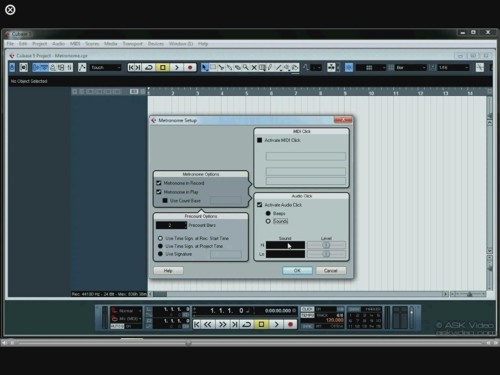Click the toolbar Stop button
Screen dimensions: 500x375
click(162, 68)
